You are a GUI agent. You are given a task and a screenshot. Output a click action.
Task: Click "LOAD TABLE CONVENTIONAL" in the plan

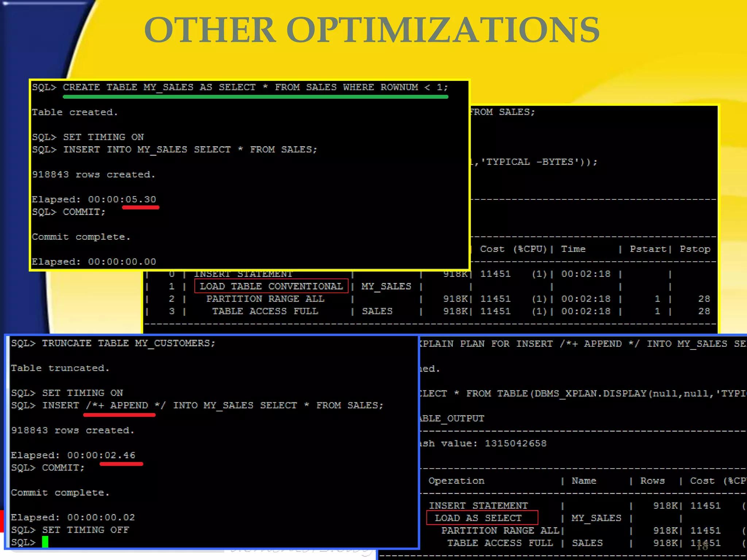[271, 286]
